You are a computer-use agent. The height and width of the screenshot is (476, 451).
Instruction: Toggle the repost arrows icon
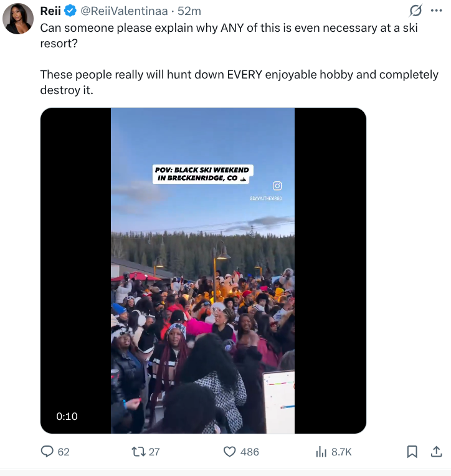138,452
